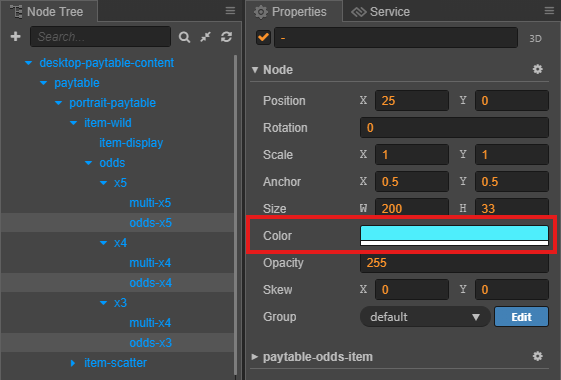Screen dimensions: 561x380
Task: Click the Size W field
Action: click(412, 207)
